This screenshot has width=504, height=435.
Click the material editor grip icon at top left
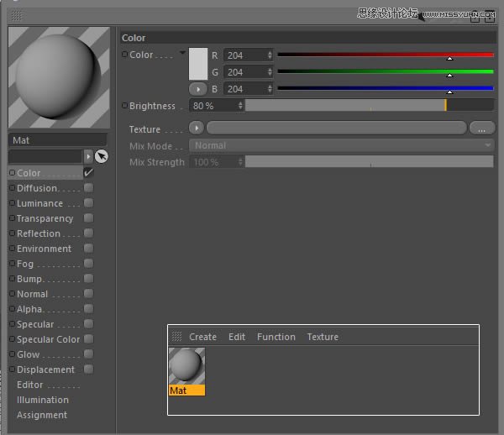[x=16, y=15]
